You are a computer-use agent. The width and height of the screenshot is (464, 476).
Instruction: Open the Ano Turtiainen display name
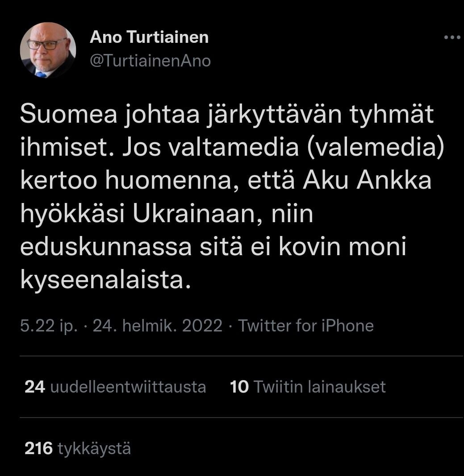[x=149, y=37]
